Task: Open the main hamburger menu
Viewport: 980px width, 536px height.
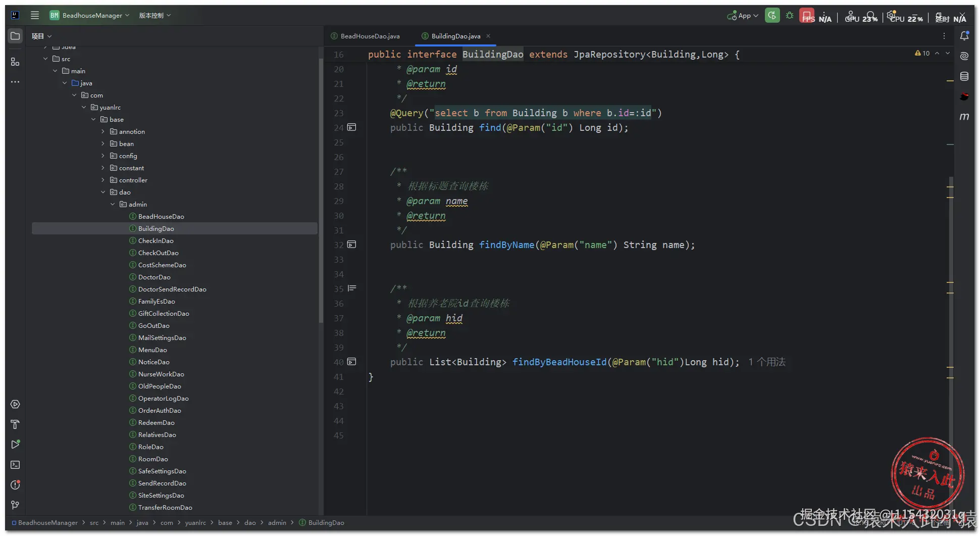Action: (35, 15)
